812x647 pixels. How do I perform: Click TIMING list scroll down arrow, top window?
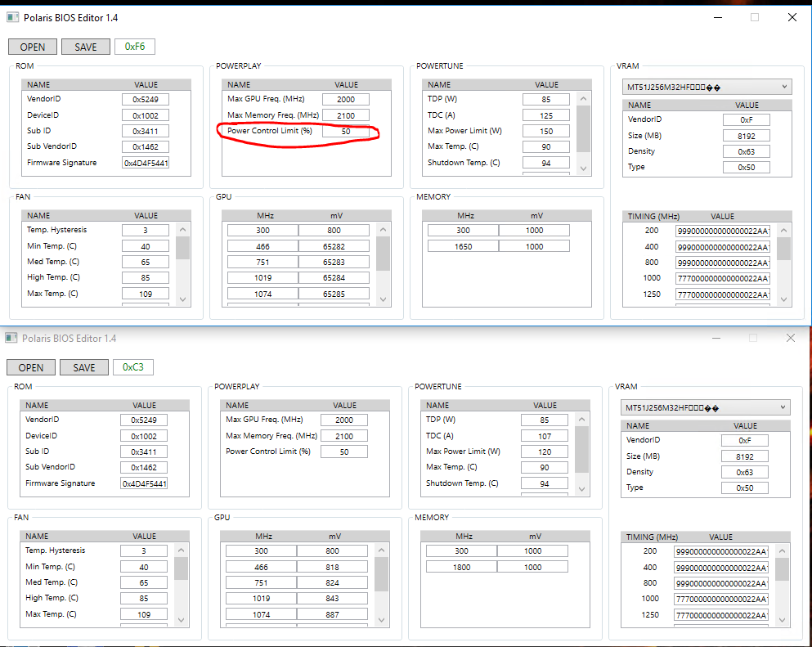tap(784, 299)
